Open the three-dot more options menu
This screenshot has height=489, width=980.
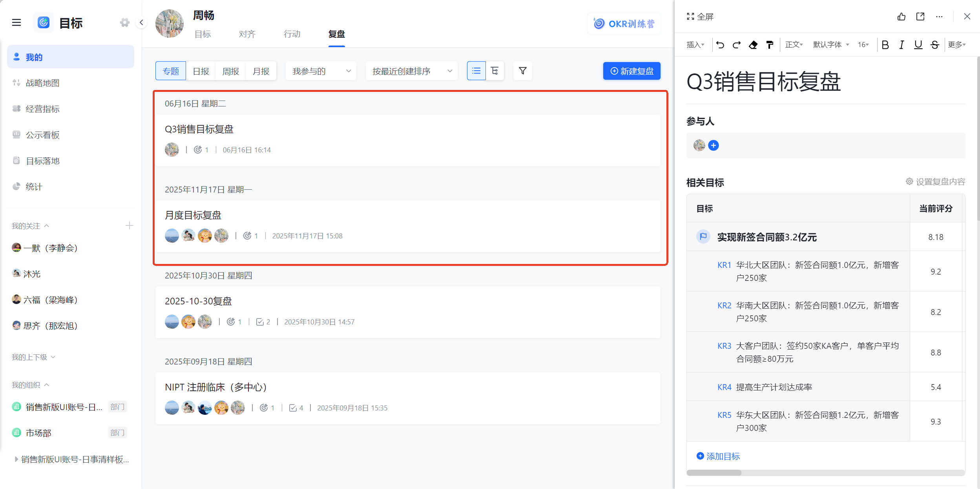click(x=939, y=16)
